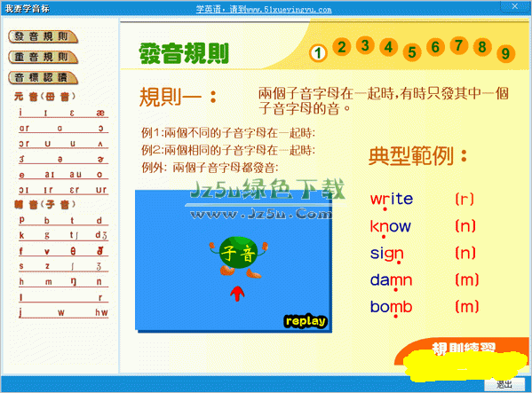Select vowel symbol ə in the middle

pos(60,159)
